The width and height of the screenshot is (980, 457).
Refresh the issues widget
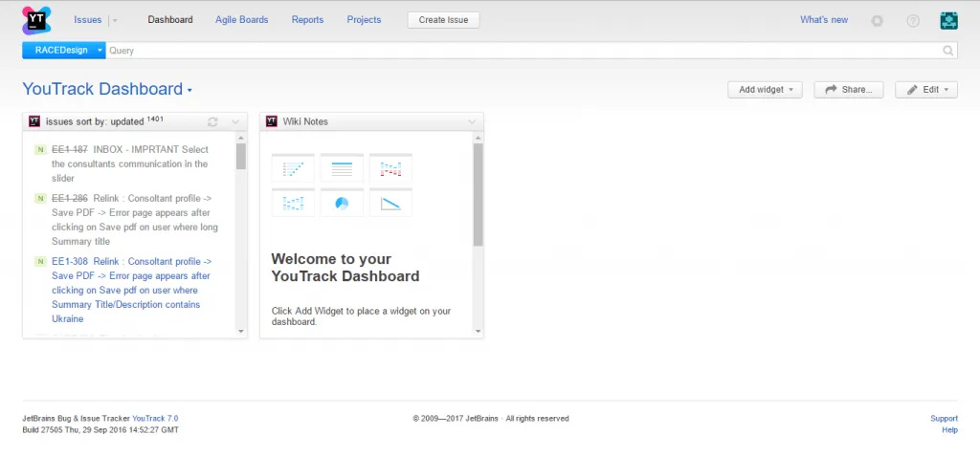click(212, 121)
